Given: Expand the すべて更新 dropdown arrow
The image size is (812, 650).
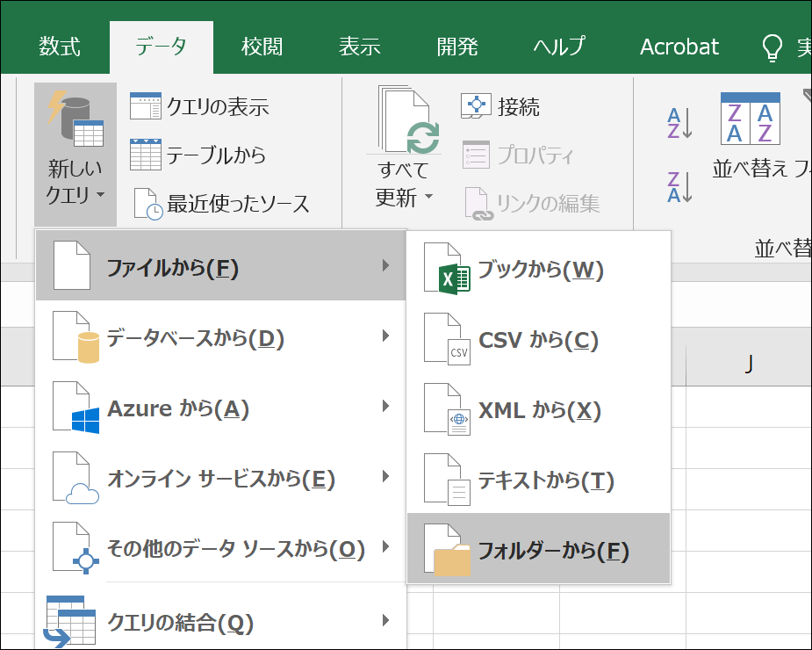Looking at the screenshot, I should [428, 196].
